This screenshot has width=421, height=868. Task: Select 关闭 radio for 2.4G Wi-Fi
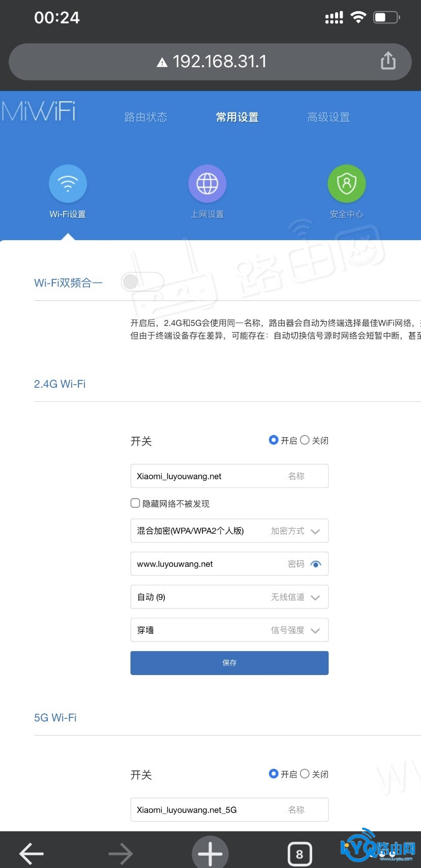305,440
